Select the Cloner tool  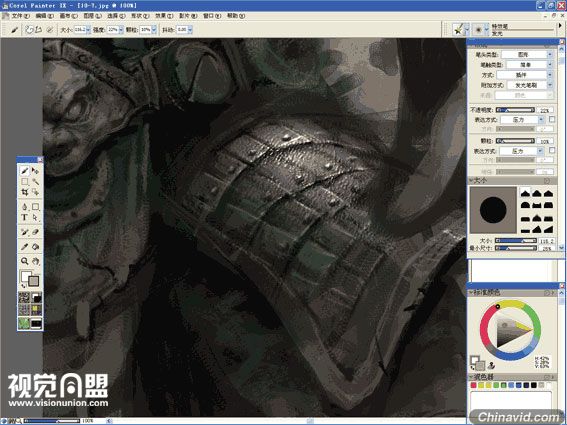25,232
